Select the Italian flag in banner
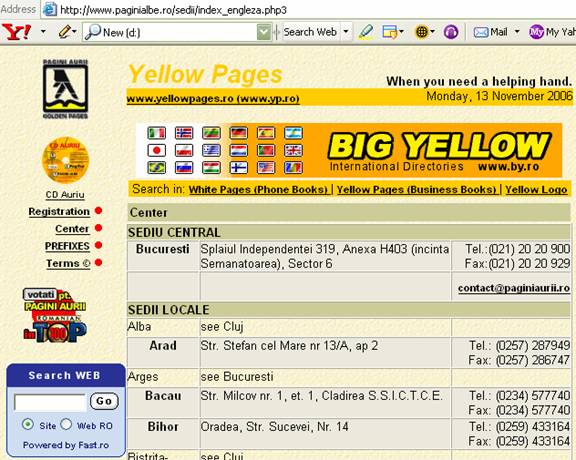 pos(156,133)
